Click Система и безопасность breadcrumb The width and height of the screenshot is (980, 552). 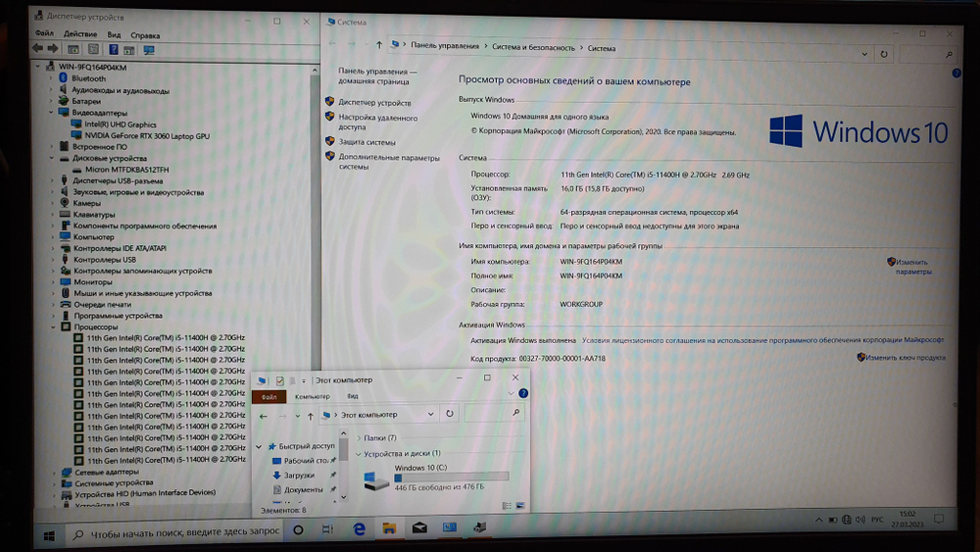pyautogui.click(x=533, y=47)
